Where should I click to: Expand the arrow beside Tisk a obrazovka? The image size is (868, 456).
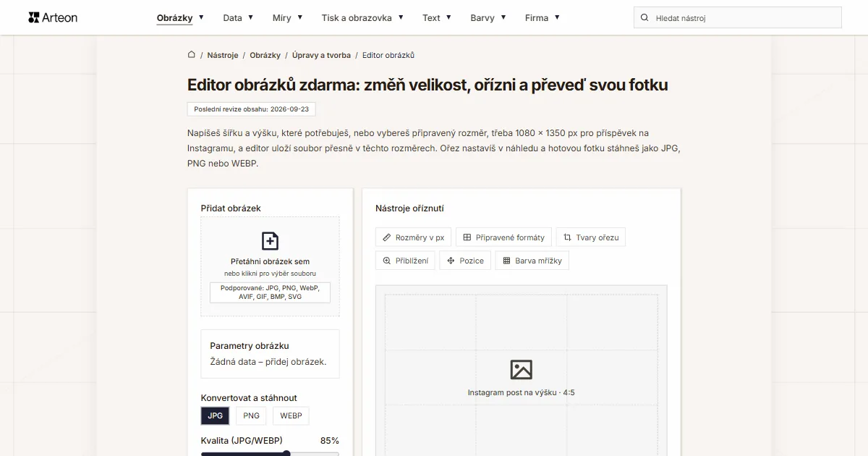pyautogui.click(x=401, y=17)
